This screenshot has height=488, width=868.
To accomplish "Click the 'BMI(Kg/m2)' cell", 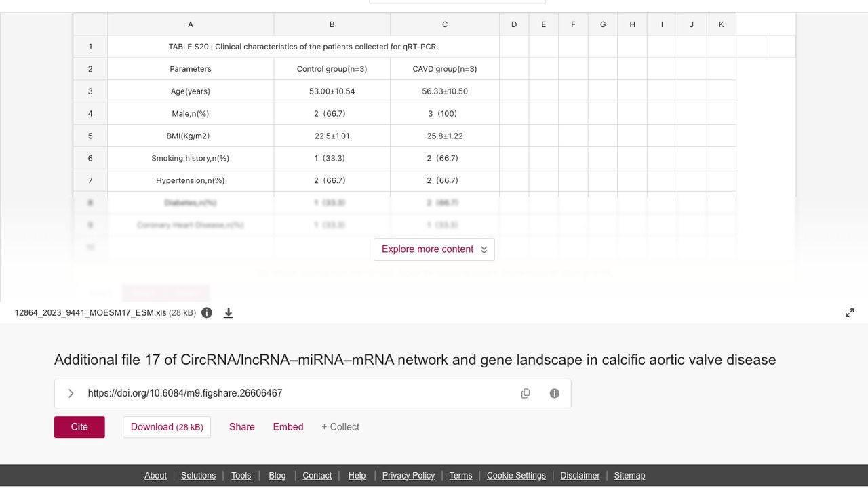I will [x=191, y=136].
